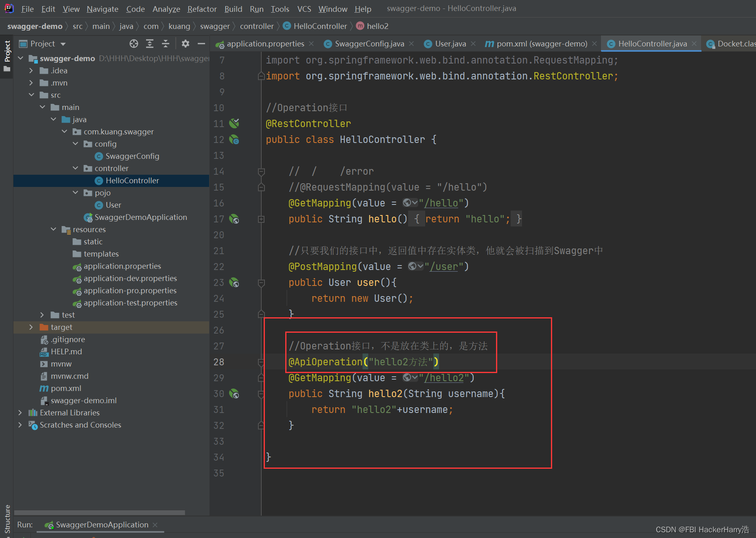The image size is (756, 538).
Task: Select SwaggerDemoApplication in project tree
Action: coord(141,217)
